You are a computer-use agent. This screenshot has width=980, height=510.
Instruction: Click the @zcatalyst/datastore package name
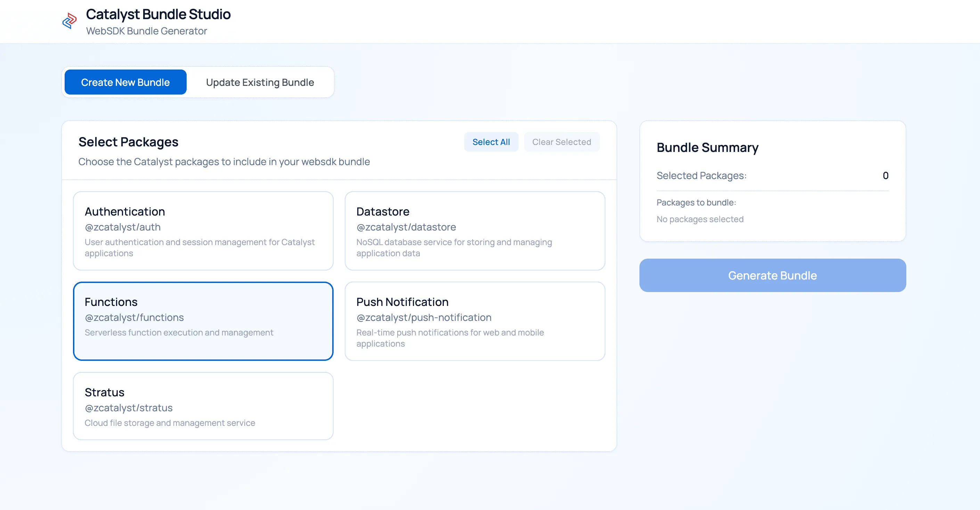tap(406, 227)
